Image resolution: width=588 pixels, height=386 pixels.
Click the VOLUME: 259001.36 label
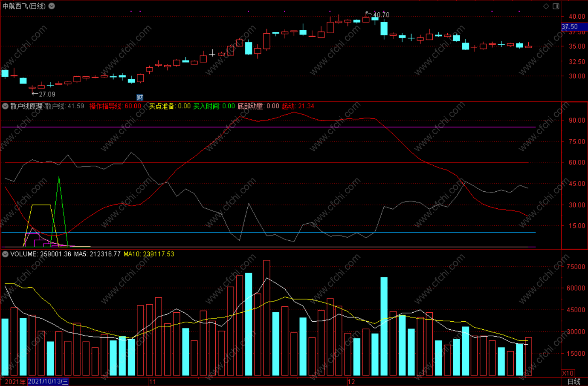(41, 254)
